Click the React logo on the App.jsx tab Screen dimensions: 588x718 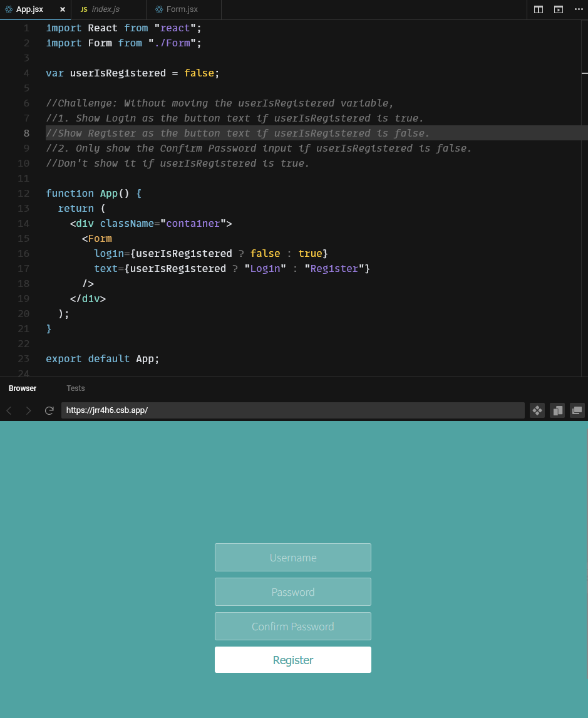9,9
